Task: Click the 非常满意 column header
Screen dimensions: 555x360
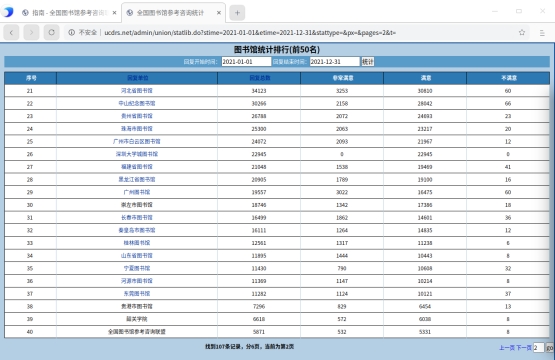Action: tap(343, 78)
